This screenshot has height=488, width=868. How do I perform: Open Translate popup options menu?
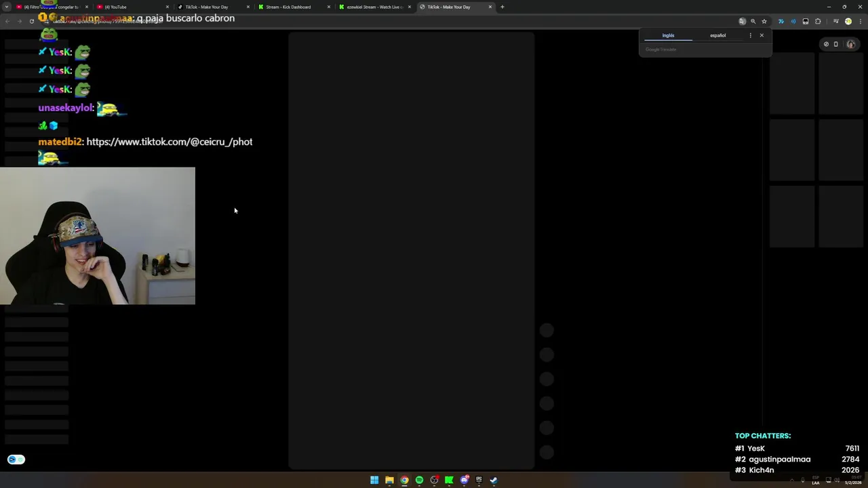tap(750, 35)
